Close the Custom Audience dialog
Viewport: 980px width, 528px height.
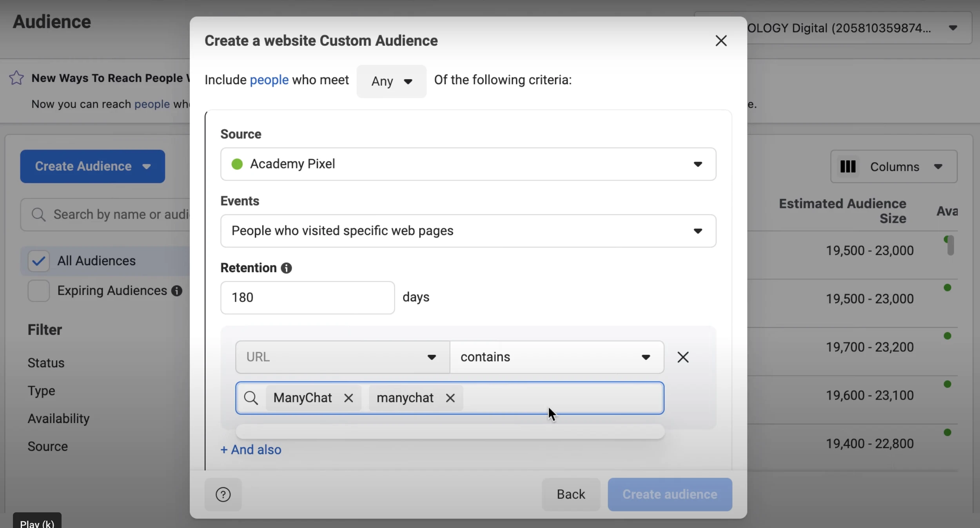[721, 41]
